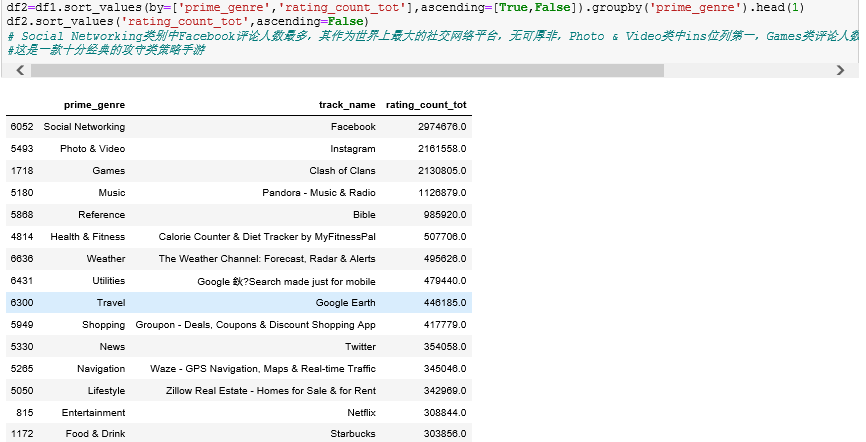The width and height of the screenshot is (866, 442).
Task: Click the Food & Drink genre cell
Action: (x=95, y=434)
